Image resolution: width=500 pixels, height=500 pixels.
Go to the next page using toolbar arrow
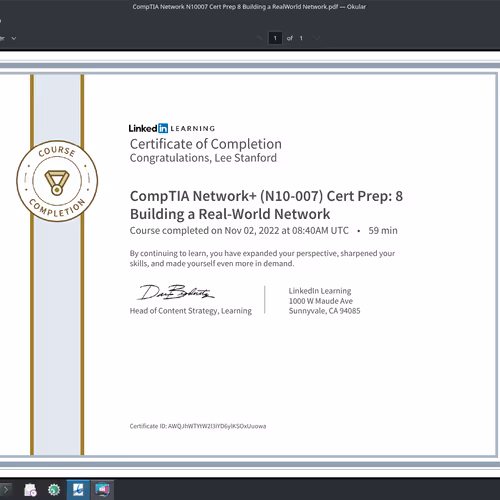[x=316, y=38]
